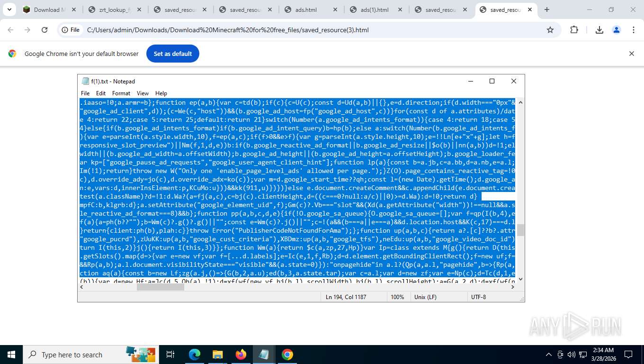Click the browser Forward arrow
Viewport: 644px width, 364px height.
27,30
